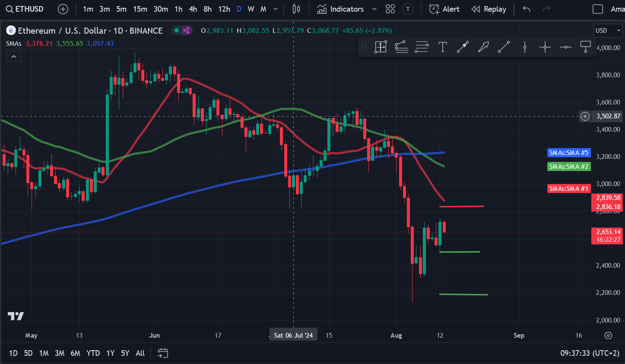
Task: Collapse the indicator legend chevron
Action: tap(14, 57)
